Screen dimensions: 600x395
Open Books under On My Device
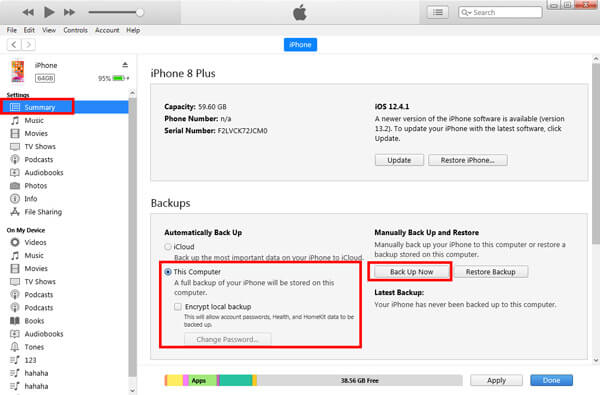coord(34,321)
